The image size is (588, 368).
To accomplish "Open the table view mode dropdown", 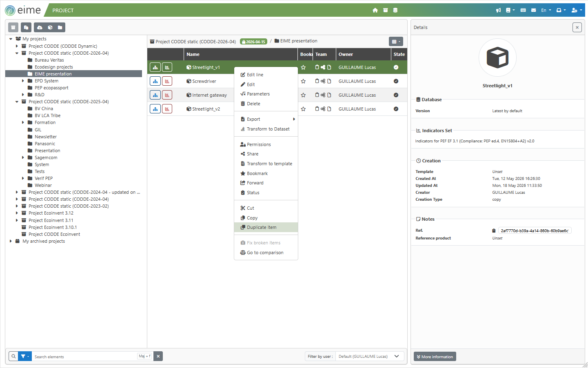I will pos(396,41).
